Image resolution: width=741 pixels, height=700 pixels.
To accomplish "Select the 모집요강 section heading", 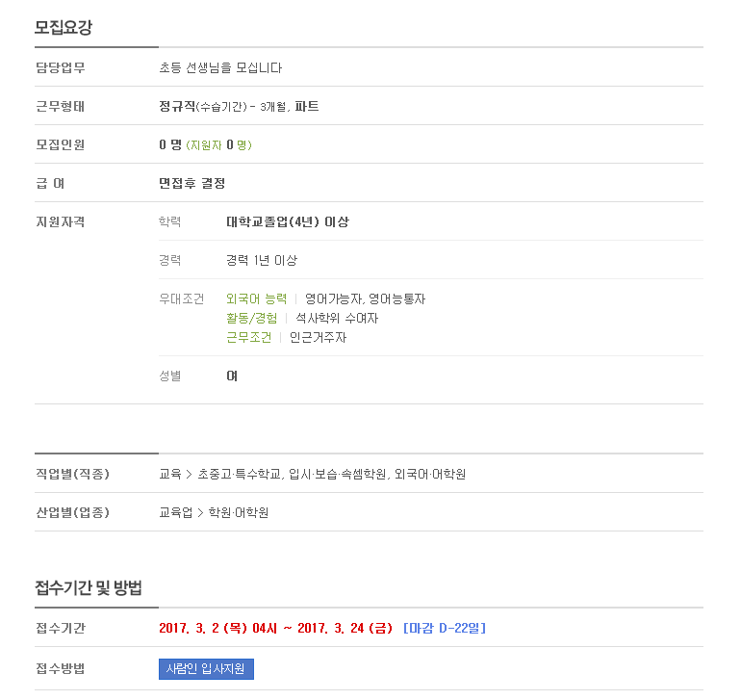I will [x=64, y=27].
